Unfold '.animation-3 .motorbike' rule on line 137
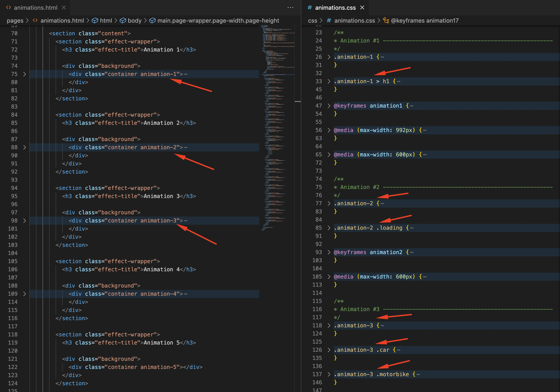 coord(329,374)
